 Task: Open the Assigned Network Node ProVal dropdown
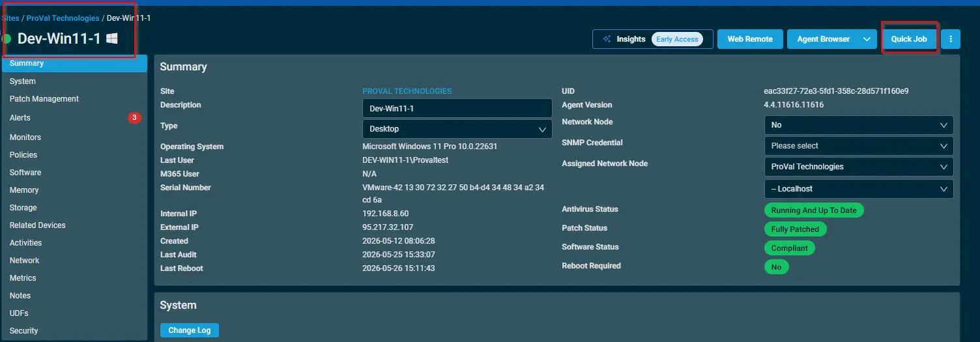point(859,167)
